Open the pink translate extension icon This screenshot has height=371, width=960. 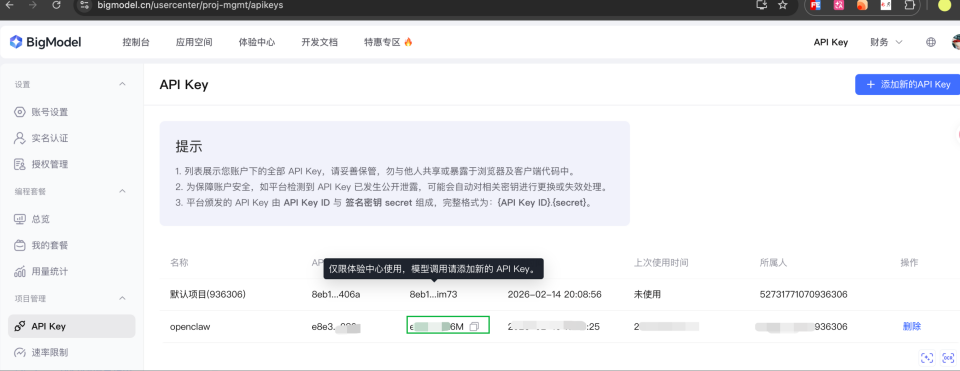point(839,5)
